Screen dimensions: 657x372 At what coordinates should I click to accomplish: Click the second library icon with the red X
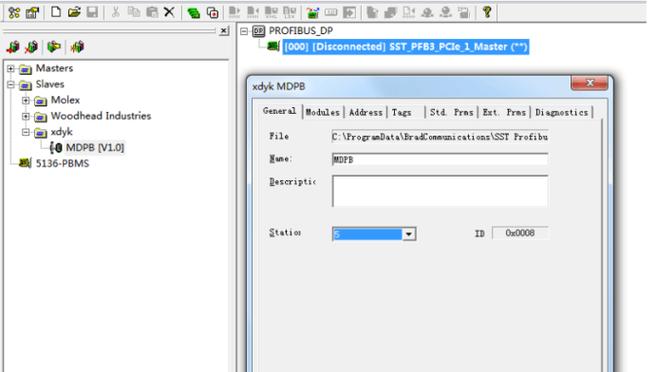click(31, 47)
